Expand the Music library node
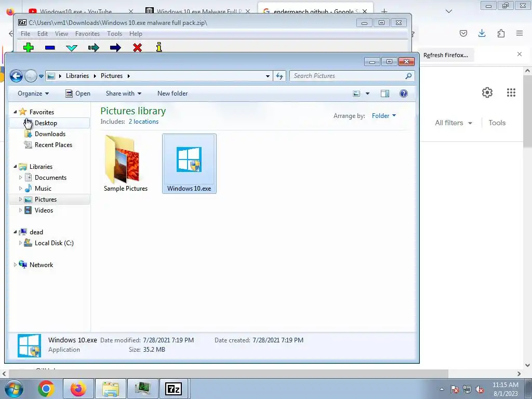This screenshot has width=532, height=399. tap(20, 188)
